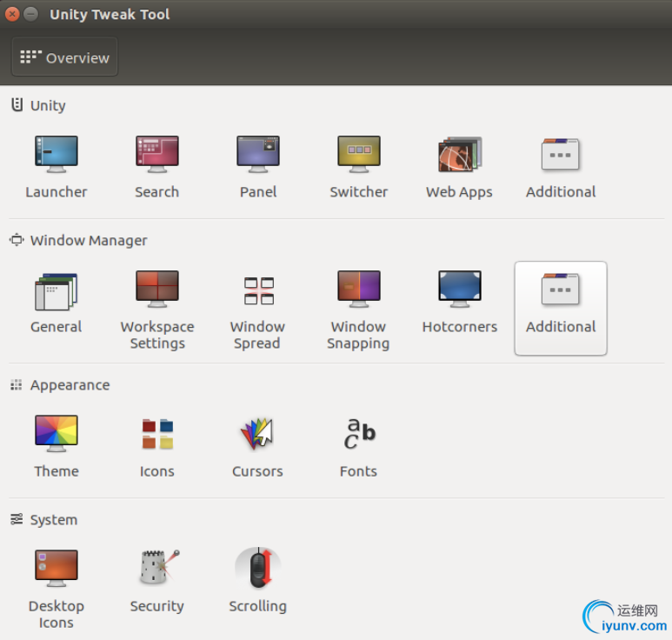Close the Unity Tweak Tool window
This screenshot has height=640, width=672.
tap(12, 14)
